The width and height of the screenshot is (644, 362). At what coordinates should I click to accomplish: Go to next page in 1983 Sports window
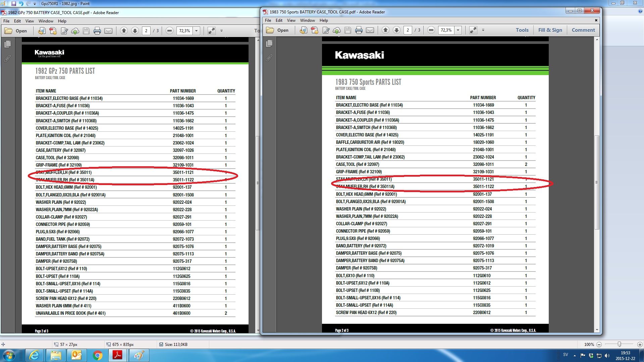coord(396,30)
